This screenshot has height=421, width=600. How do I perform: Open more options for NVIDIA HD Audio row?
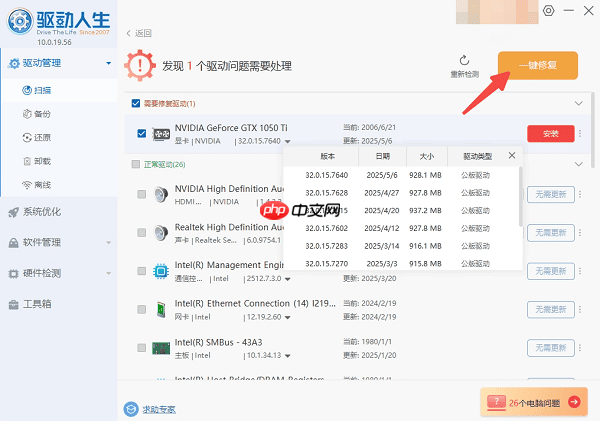click(580, 194)
